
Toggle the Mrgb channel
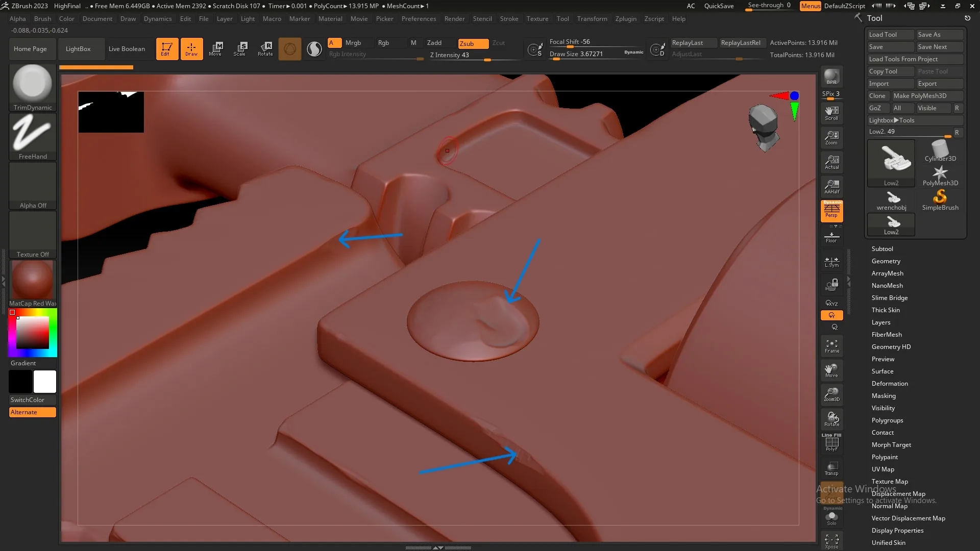(x=353, y=43)
